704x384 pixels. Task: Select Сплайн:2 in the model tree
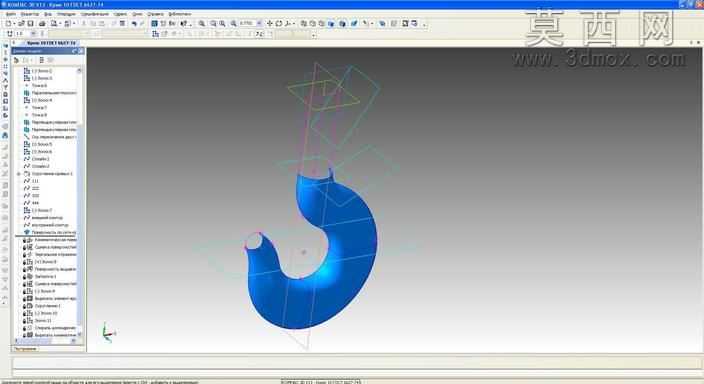coord(40,166)
